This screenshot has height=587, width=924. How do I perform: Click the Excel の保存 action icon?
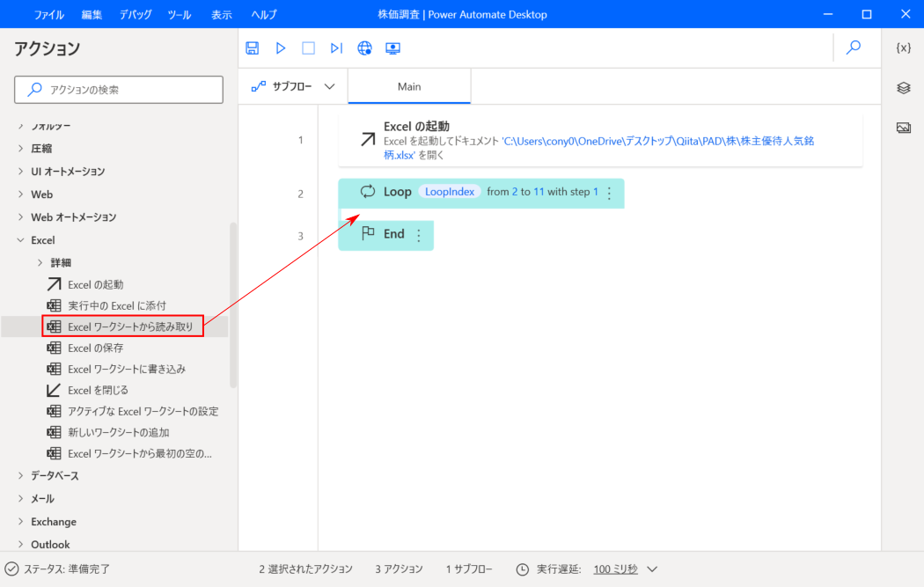click(54, 348)
